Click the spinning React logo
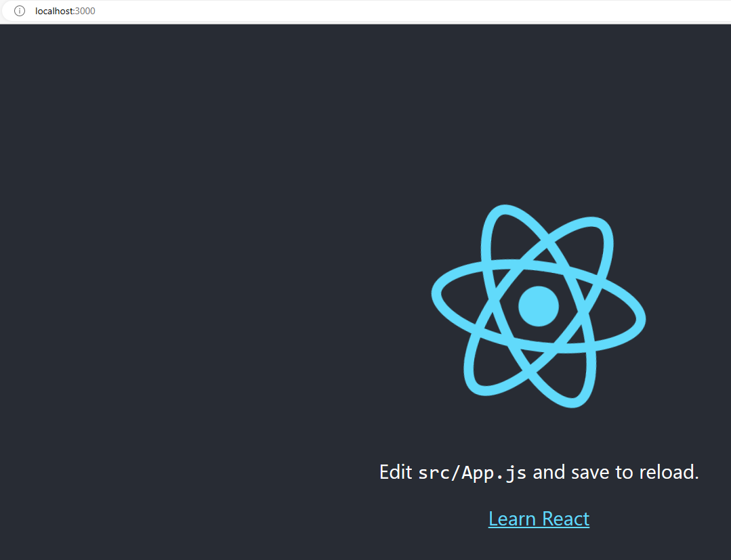731x560 pixels. click(539, 306)
